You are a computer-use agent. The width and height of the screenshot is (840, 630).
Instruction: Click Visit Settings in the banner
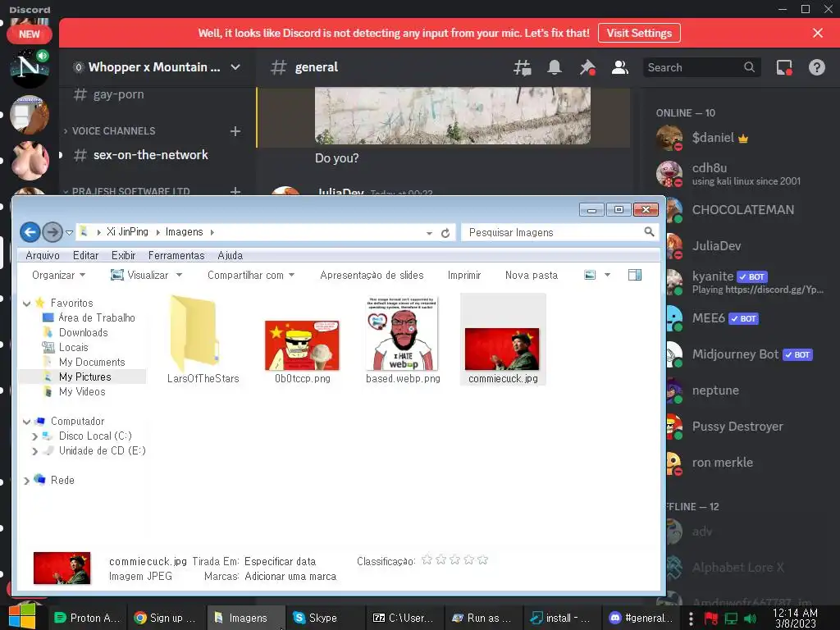pos(639,33)
